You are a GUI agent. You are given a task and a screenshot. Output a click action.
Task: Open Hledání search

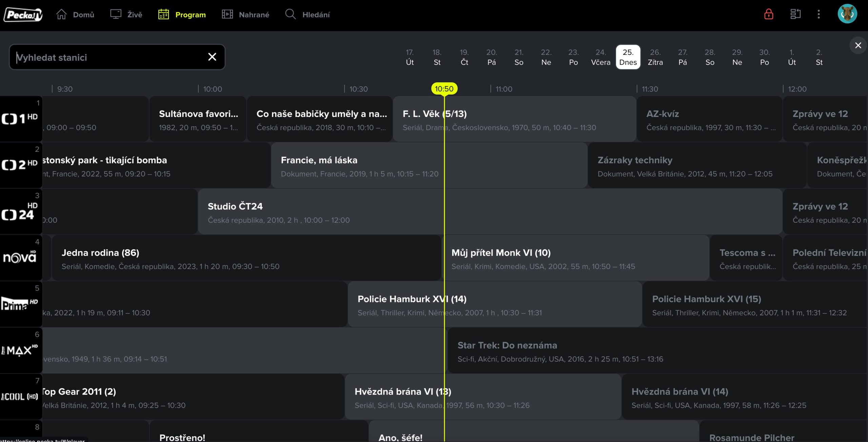point(308,15)
